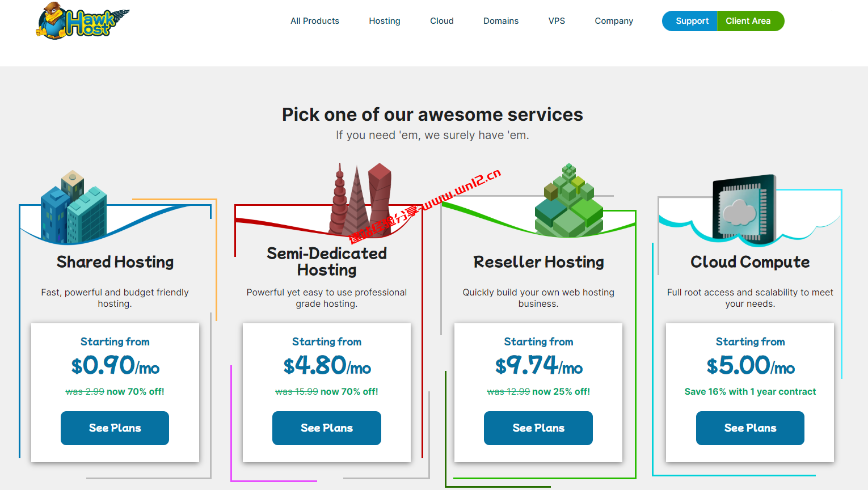The width and height of the screenshot is (868, 490).
Task: Click the HawkHost logo
Action: coord(83,22)
